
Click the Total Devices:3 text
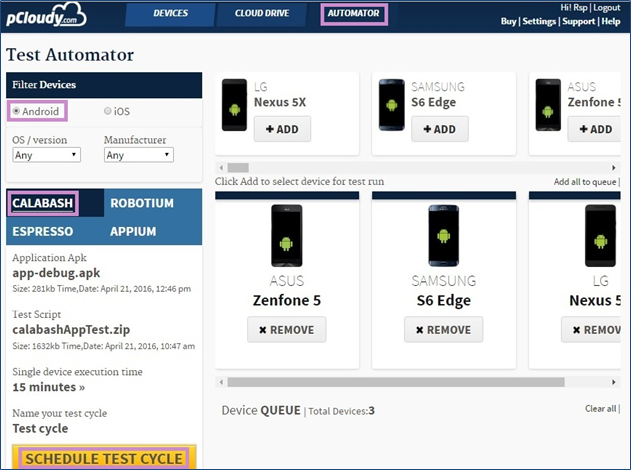342,411
